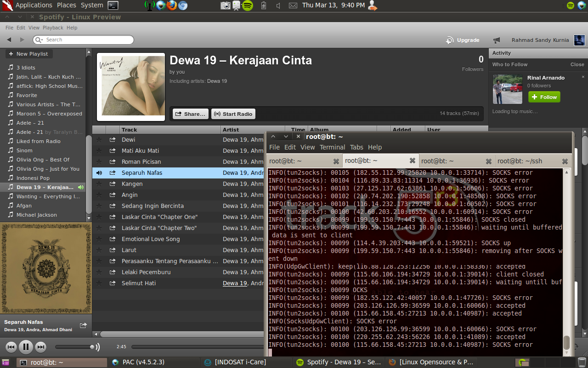
Task: Open Spotify's Playback menu
Action: pos(53,28)
